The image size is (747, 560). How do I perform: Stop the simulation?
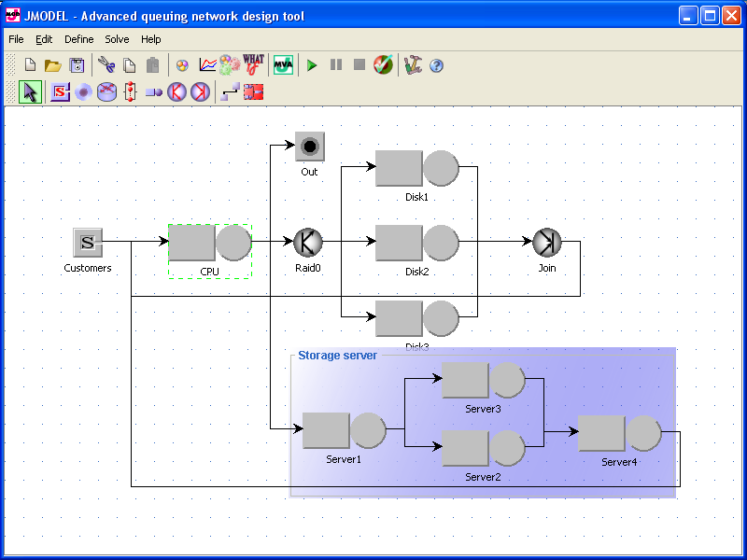[x=359, y=65]
